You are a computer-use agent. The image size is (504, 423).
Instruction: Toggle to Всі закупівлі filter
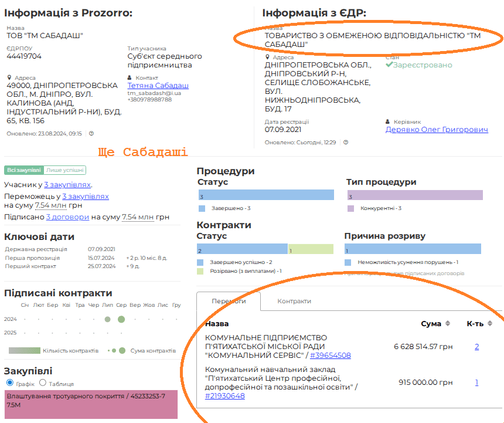point(24,170)
